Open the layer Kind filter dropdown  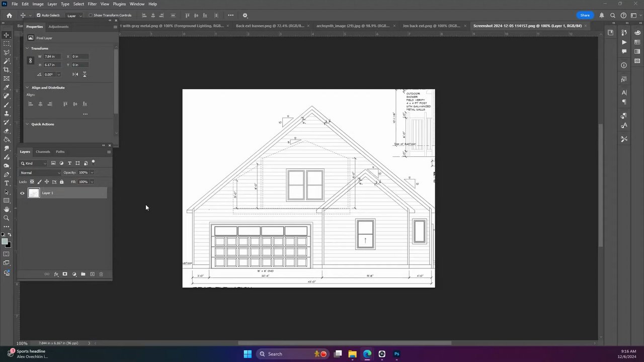point(34,163)
